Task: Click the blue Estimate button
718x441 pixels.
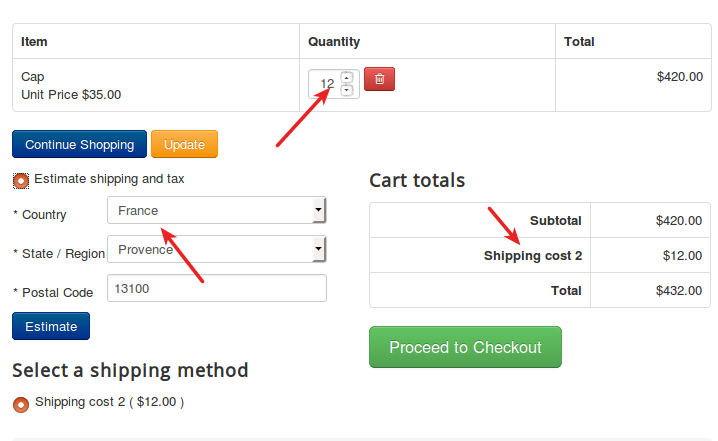Action: 51,326
